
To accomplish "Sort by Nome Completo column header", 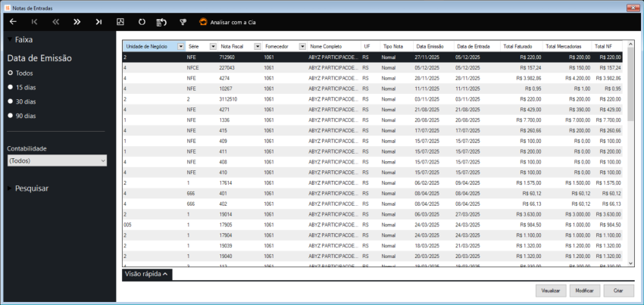I will (334, 46).
